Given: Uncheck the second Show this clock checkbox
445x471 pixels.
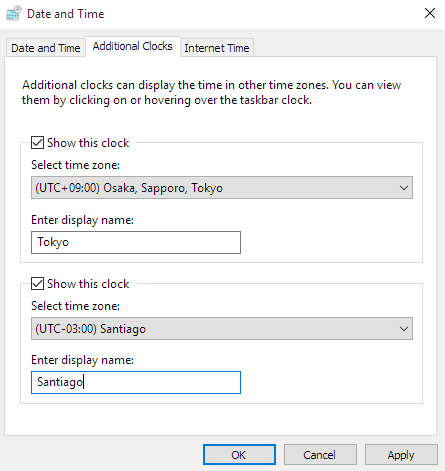Looking at the screenshot, I should pyautogui.click(x=37, y=284).
